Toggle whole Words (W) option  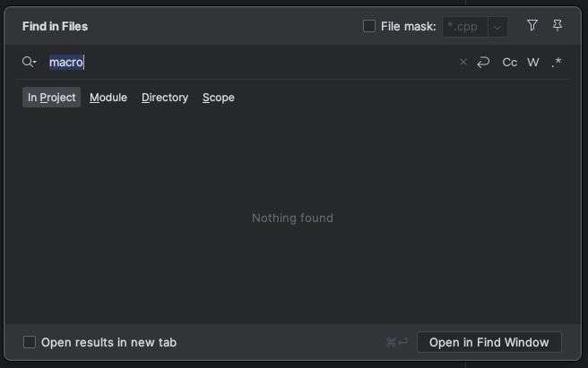point(533,62)
